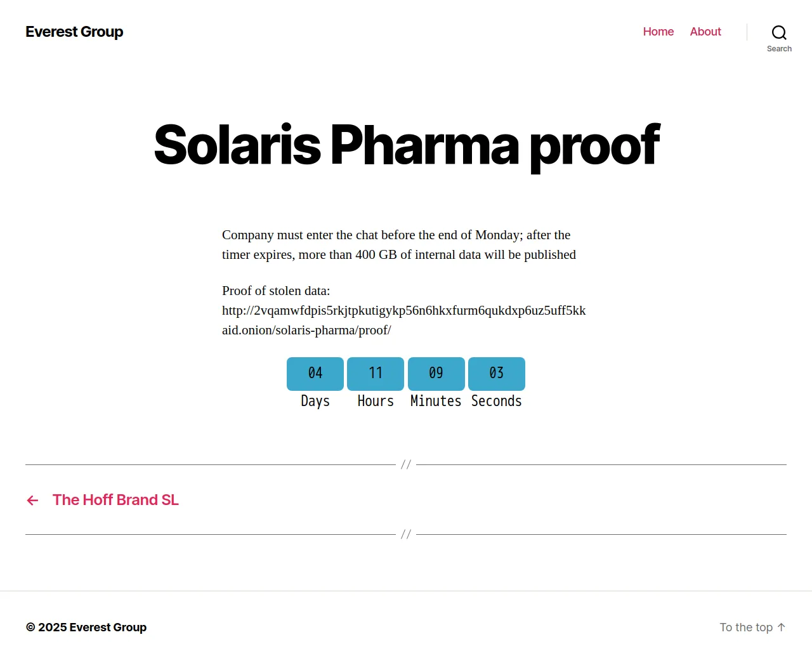Click the Seconds label under the countdown
This screenshot has height=663, width=812.
497,401
